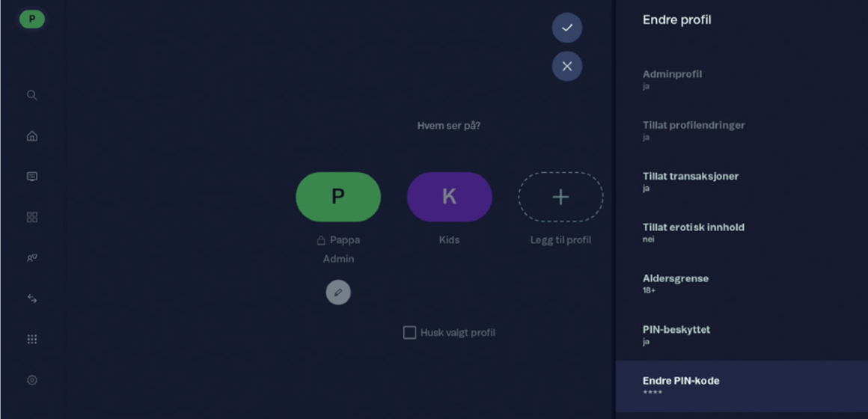The image size is (868, 419).
Task: Click the pencil edit icon under Pappa
Action: coord(338,293)
